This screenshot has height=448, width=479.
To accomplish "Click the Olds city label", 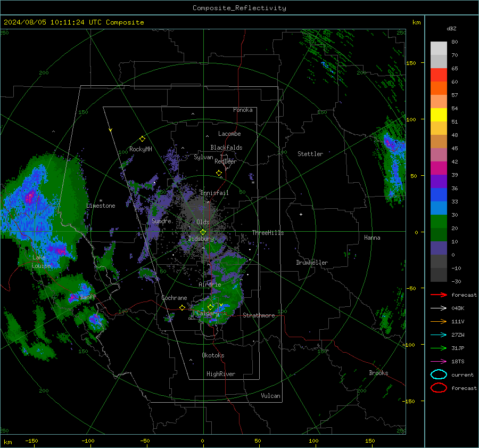I will (x=203, y=222).
